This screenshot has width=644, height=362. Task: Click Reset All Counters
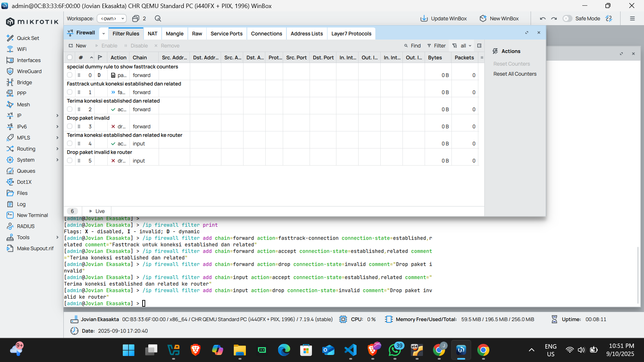(515, 74)
